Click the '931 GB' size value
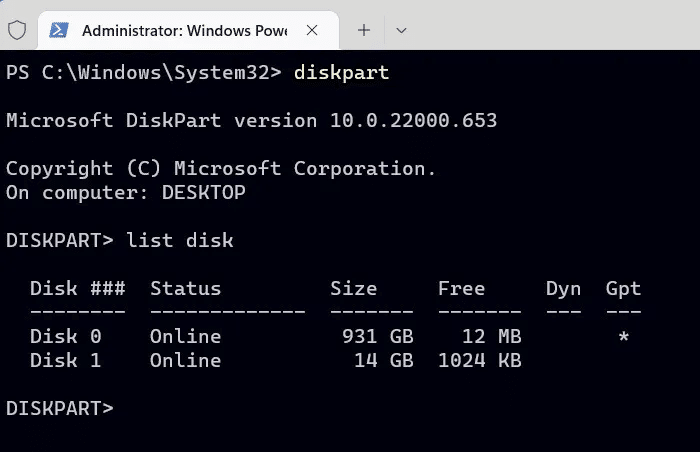This screenshot has width=700, height=452. pyautogui.click(x=378, y=336)
